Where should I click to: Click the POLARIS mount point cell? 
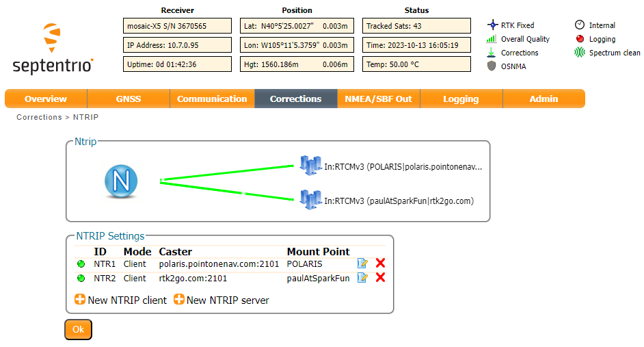tap(304, 264)
